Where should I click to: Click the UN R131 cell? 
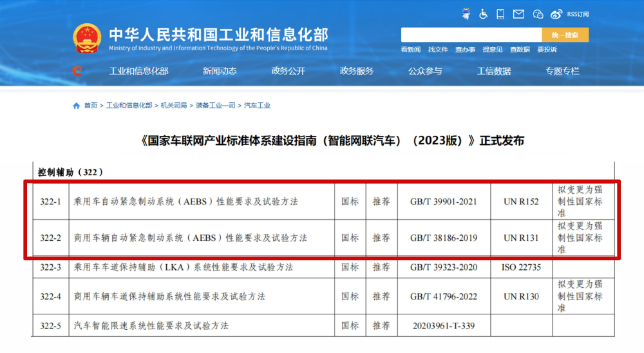[x=521, y=238]
